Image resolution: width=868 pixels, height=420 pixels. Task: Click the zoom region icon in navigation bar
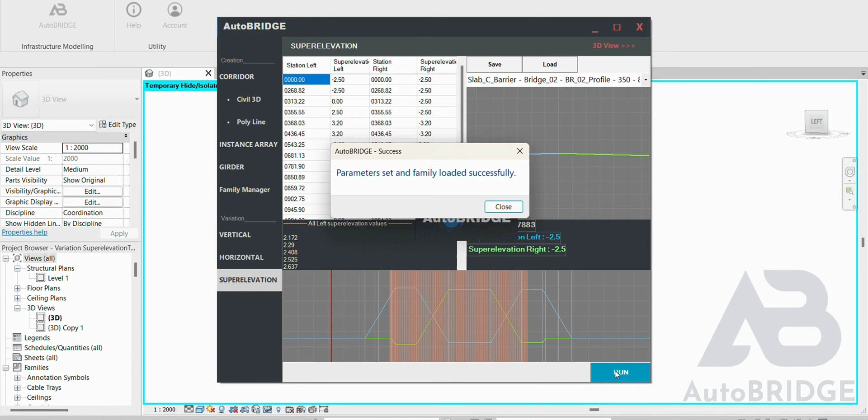coord(850,191)
